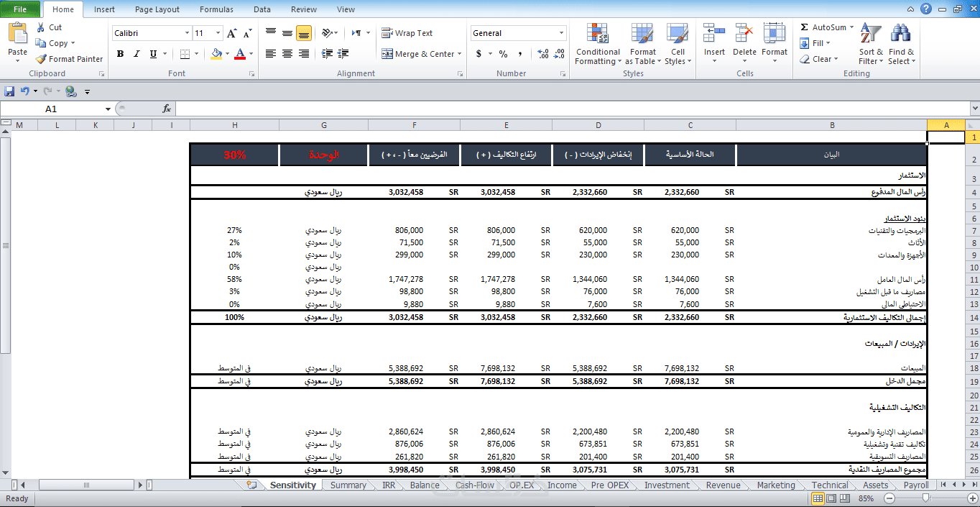980x507 pixels.
Task: Click the zoom slider handle
Action: [x=927, y=498]
